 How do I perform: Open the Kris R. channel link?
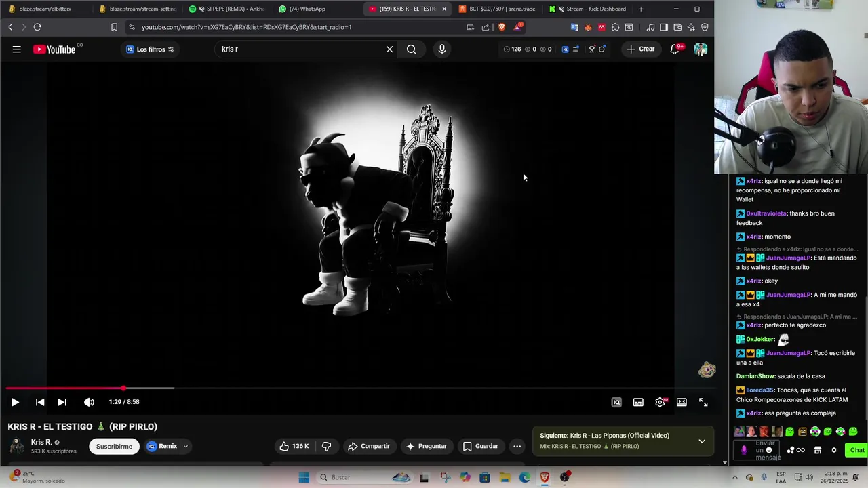(x=41, y=442)
